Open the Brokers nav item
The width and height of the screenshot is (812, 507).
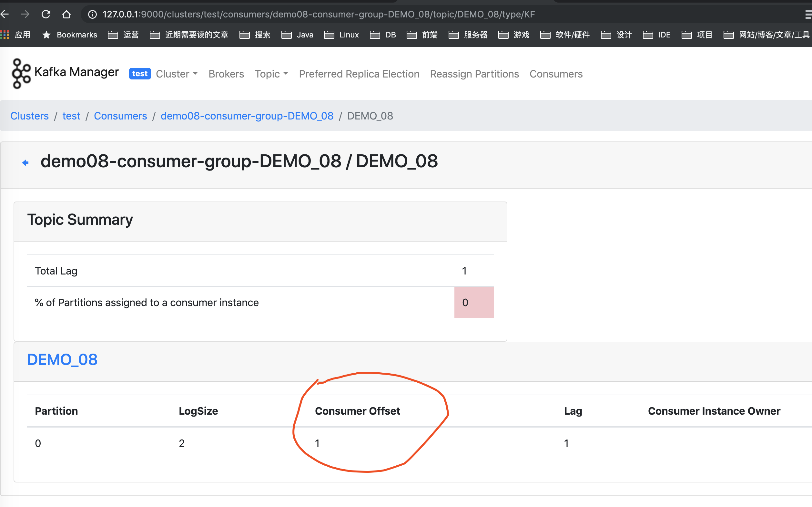(226, 74)
